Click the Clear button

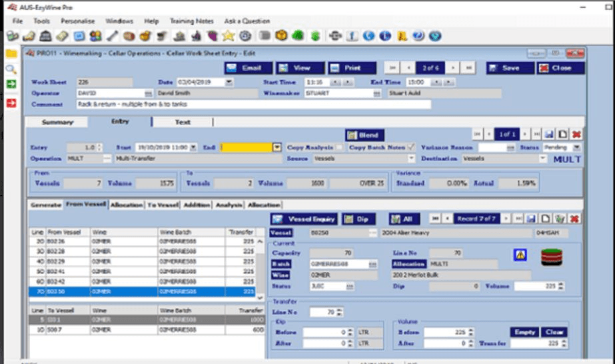pyautogui.click(x=554, y=332)
